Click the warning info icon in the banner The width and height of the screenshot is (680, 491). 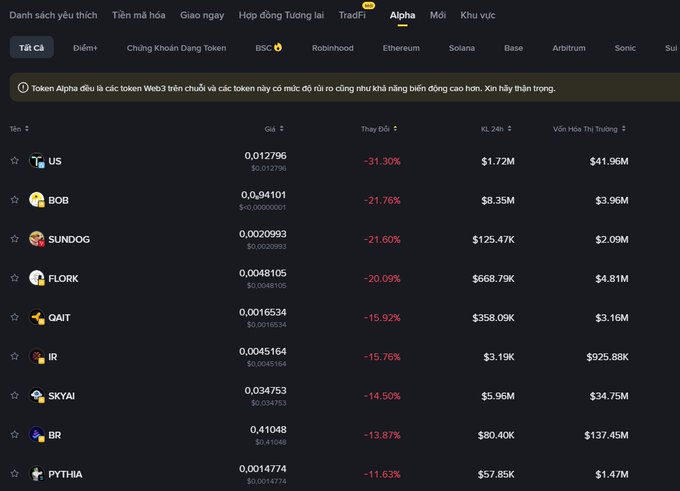23,88
